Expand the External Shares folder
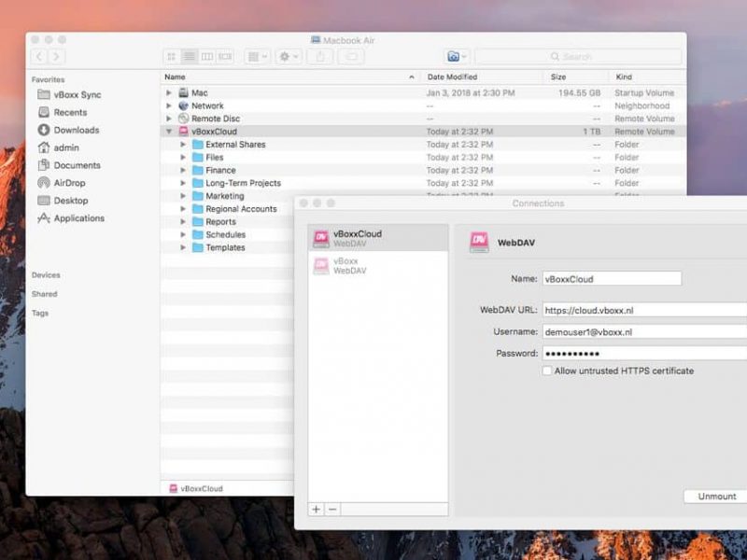The width and height of the screenshot is (747, 560). tap(183, 145)
